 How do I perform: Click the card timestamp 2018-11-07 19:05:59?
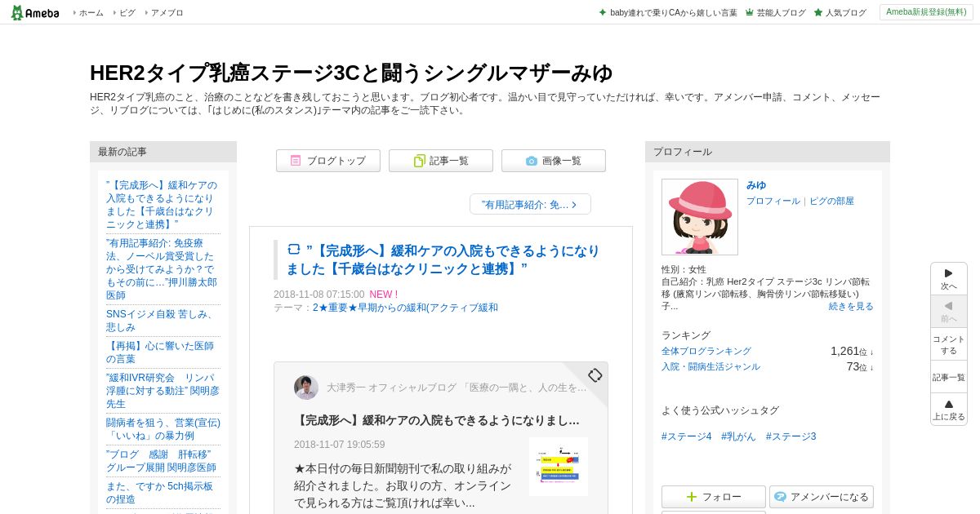tap(339, 445)
